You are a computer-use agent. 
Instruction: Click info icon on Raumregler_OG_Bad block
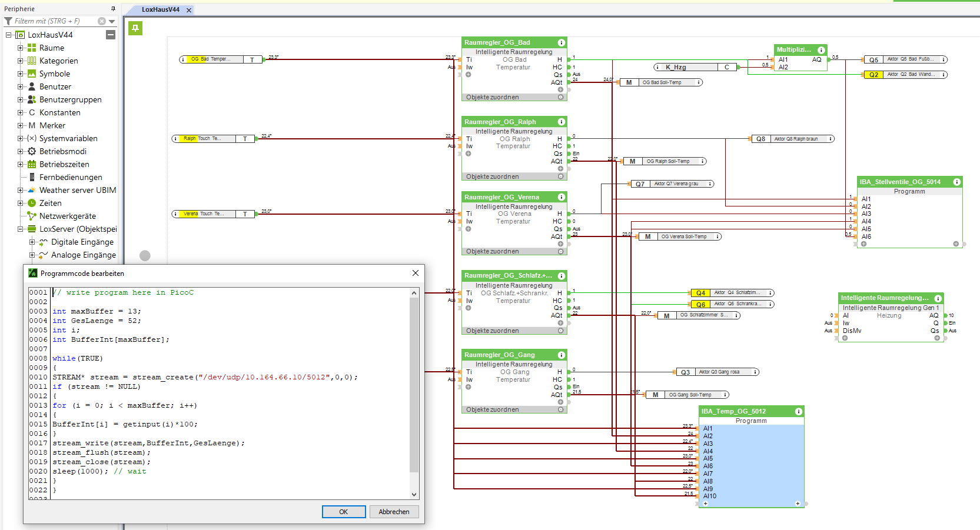point(561,42)
